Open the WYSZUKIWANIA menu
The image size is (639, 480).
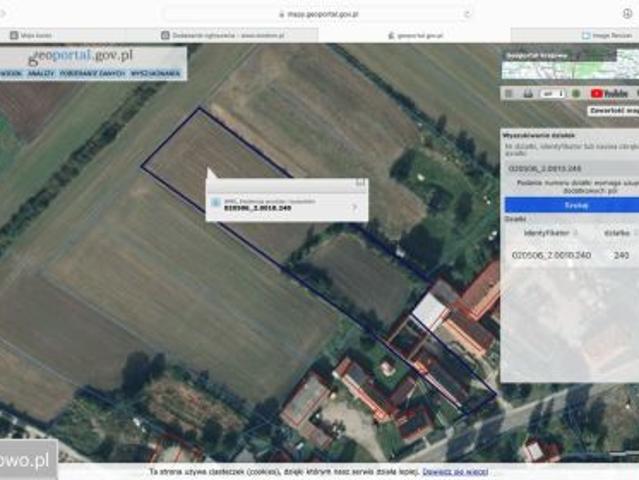pos(155,74)
